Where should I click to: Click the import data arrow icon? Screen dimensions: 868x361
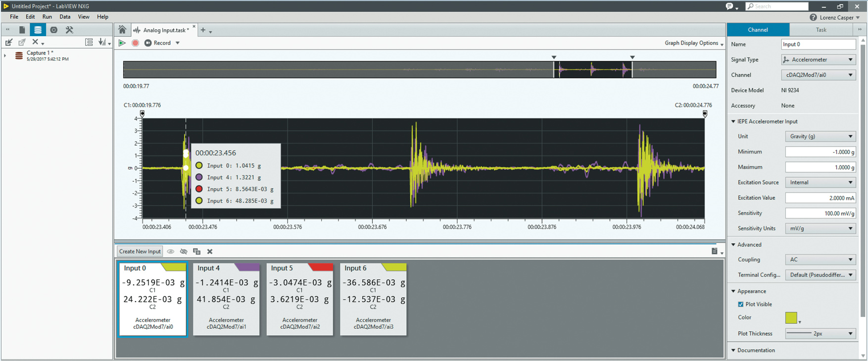point(8,43)
